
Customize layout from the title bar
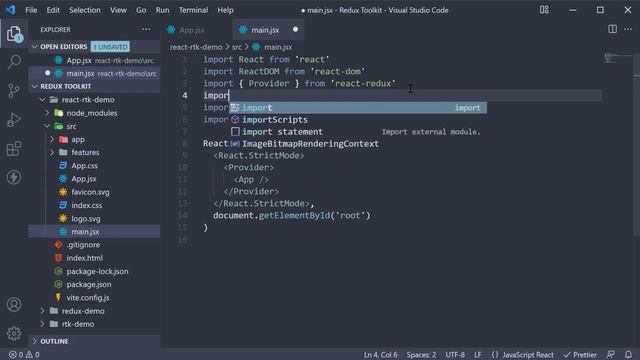point(544,10)
